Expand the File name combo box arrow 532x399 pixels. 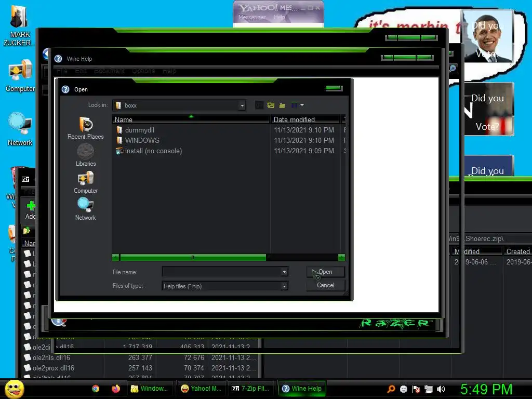coord(284,272)
